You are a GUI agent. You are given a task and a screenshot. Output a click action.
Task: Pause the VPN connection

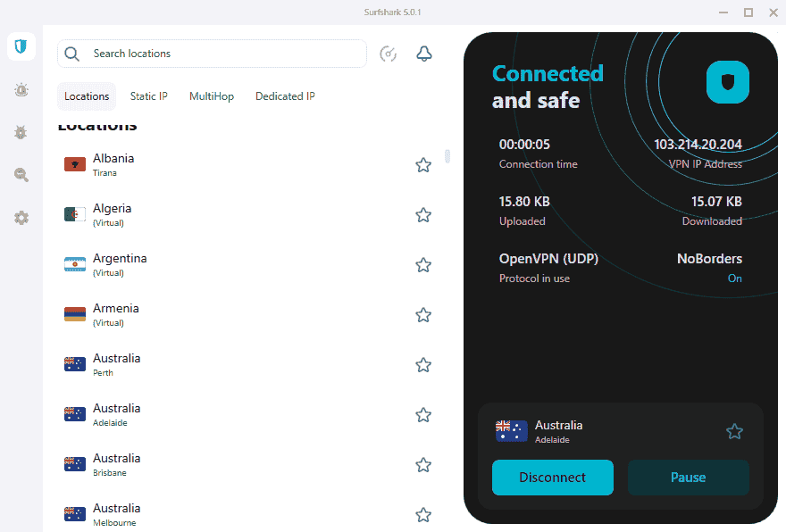click(x=689, y=478)
